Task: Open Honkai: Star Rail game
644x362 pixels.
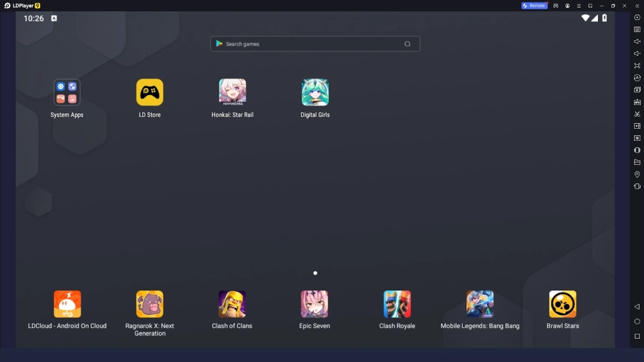Action: coord(232,92)
